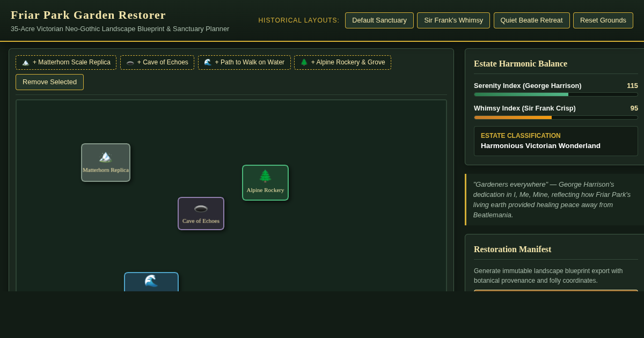Image resolution: width=644 pixels, height=338 pixels.
Task: Click the tree icon on Alpine Rockery tile
Action: tap(265, 176)
